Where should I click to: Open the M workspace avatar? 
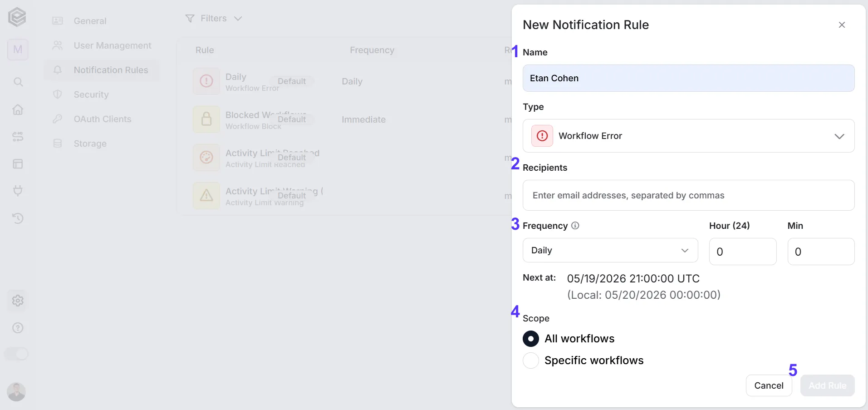(x=18, y=49)
